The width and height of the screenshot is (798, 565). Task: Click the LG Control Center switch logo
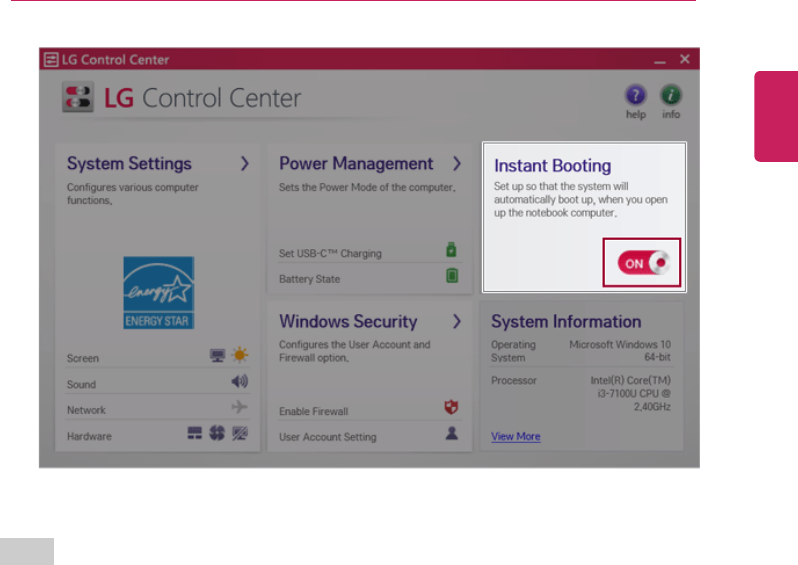pos(78,97)
